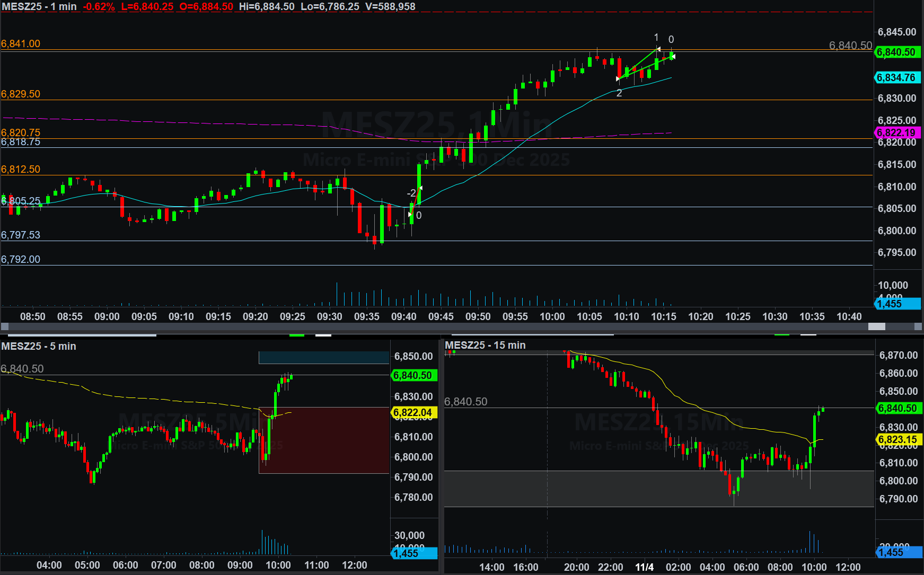Select the MESZ25 - 1 min chart title

pyautogui.click(x=39, y=7)
